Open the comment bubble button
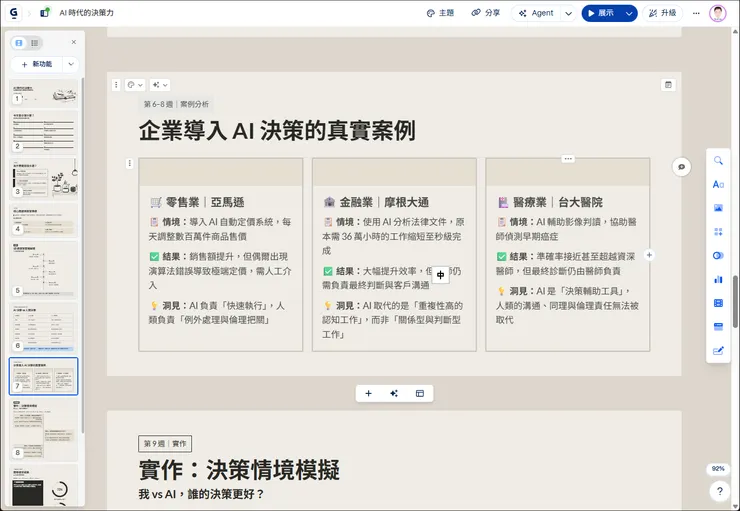Screen dimensions: 740x511 click(x=681, y=167)
